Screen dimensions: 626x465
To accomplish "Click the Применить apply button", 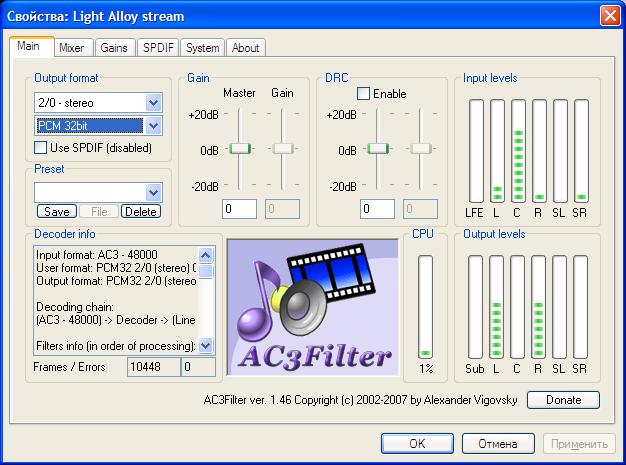I will [x=579, y=443].
